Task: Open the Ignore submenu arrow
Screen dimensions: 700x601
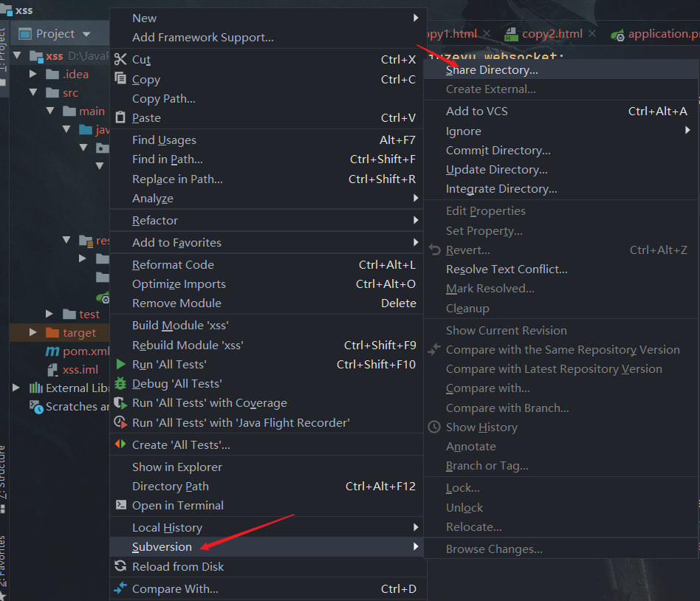Action: pos(687,131)
